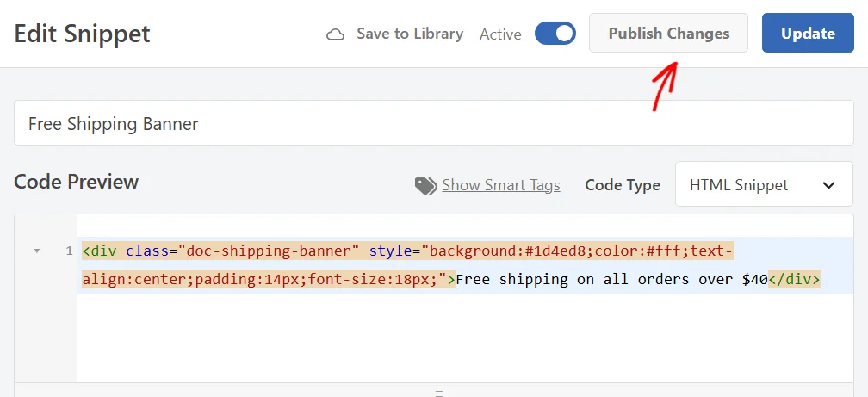
Task: Click the Free Shipping Banner title field
Action: [433, 123]
